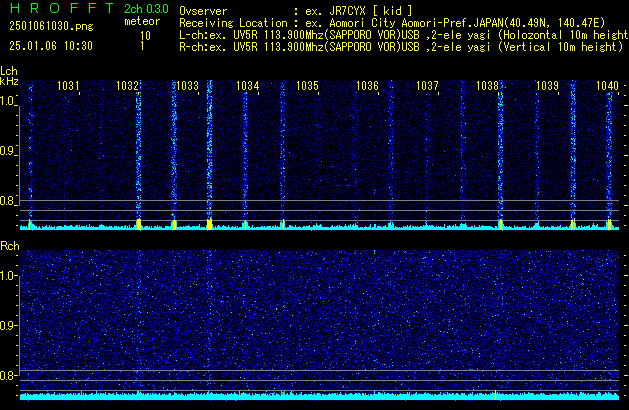Click the 0.9 frequency label in Rch
Image resolution: width=629 pixels, height=410 pixels.
pos(7,325)
